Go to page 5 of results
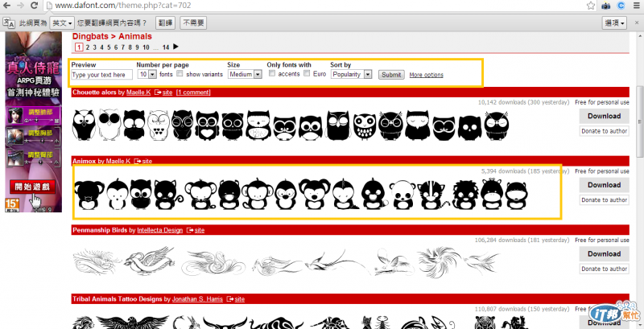This screenshot has width=644, height=329. tap(109, 47)
